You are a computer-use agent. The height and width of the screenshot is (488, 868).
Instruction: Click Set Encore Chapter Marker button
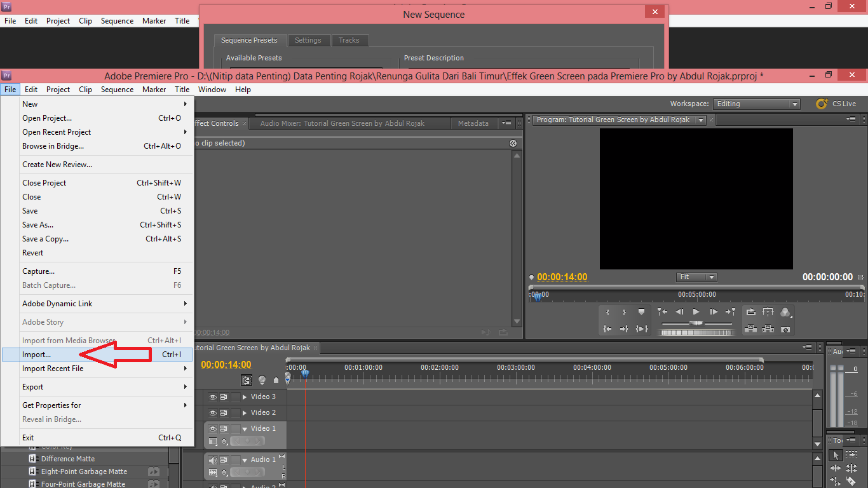point(262,380)
